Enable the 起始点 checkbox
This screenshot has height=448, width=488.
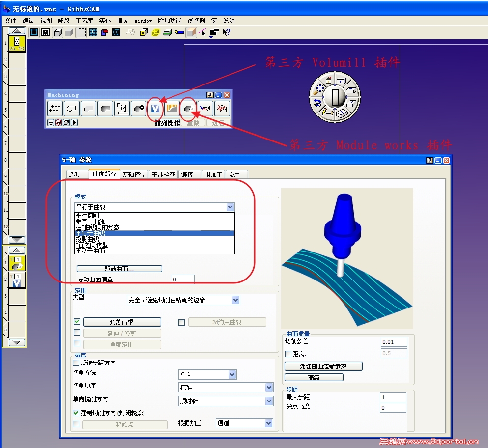(x=76, y=424)
